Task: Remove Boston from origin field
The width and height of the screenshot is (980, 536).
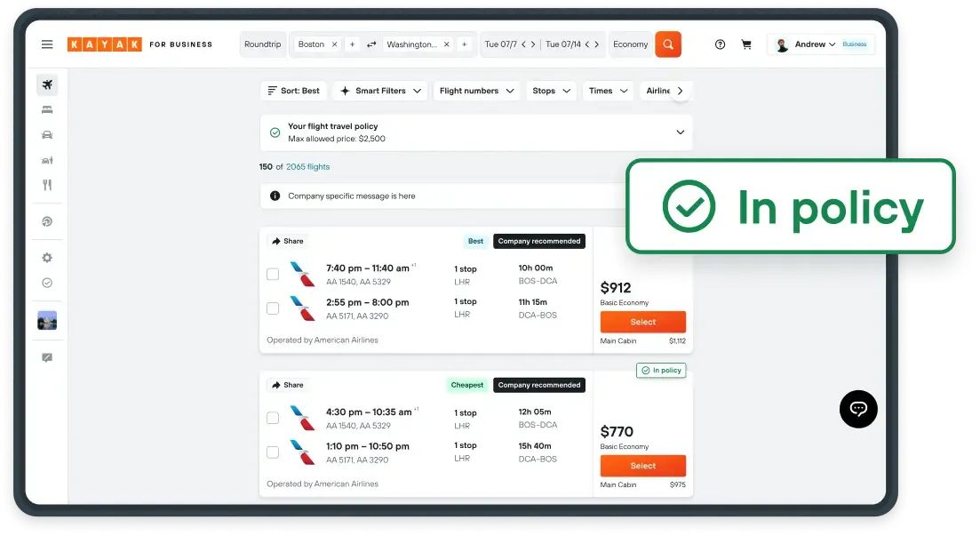Action: click(x=334, y=44)
